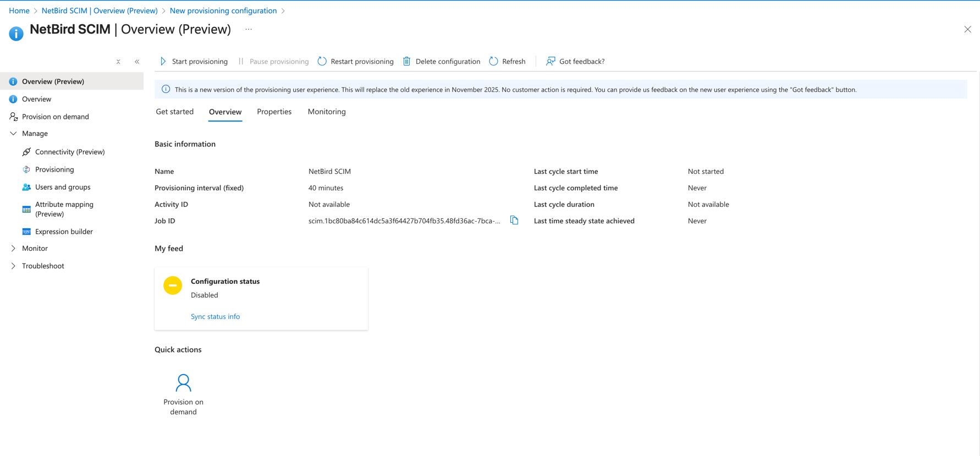
Task: Select Users and groups in sidebar
Action: pos(62,188)
